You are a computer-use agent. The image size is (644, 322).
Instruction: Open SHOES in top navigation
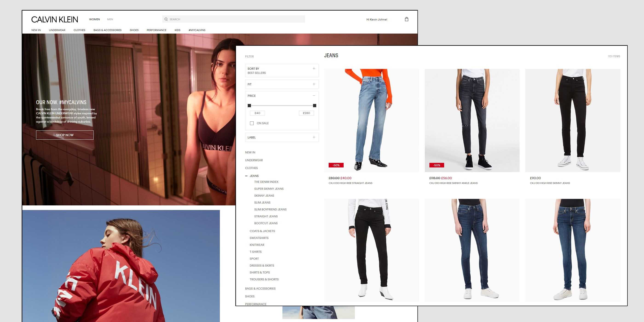(134, 30)
